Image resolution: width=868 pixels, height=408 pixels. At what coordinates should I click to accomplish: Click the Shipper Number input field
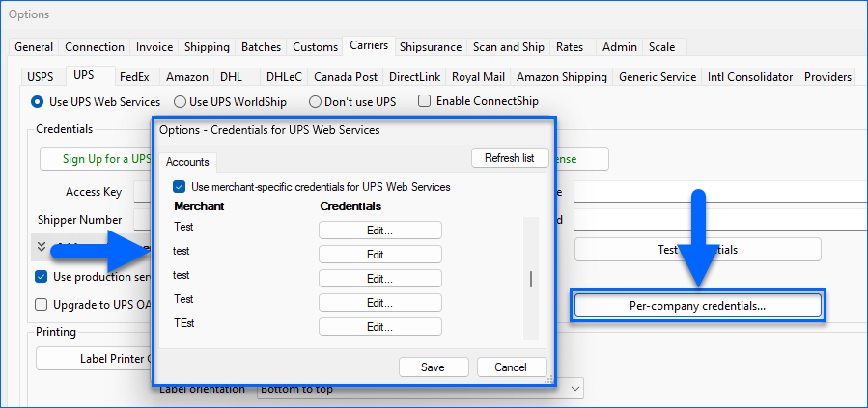tap(143, 220)
